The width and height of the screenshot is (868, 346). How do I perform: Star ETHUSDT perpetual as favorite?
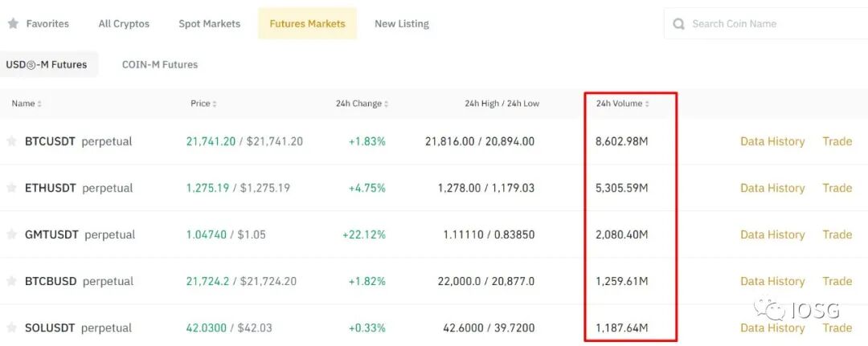coord(11,188)
